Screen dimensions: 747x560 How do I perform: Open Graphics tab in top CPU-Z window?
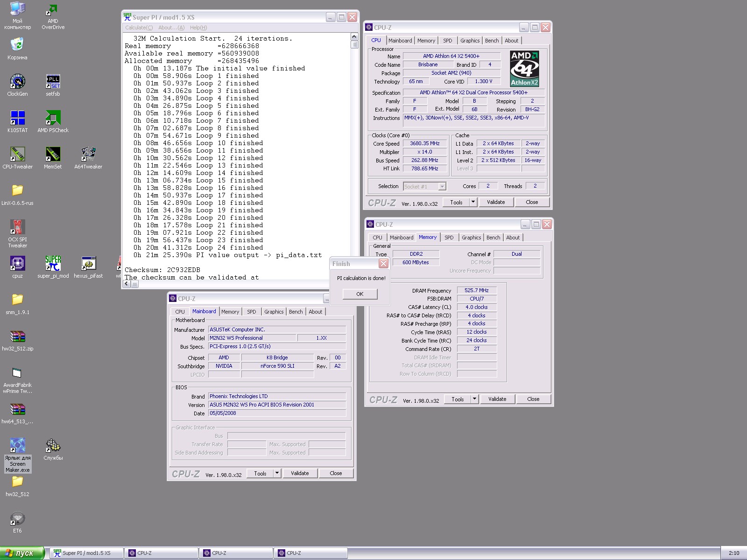(x=470, y=41)
